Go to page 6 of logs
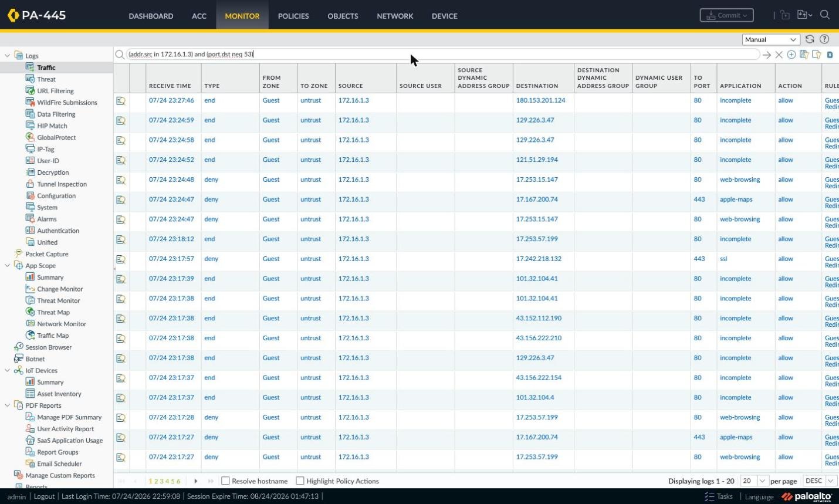Image resolution: width=839 pixels, height=504 pixels. 178,482
